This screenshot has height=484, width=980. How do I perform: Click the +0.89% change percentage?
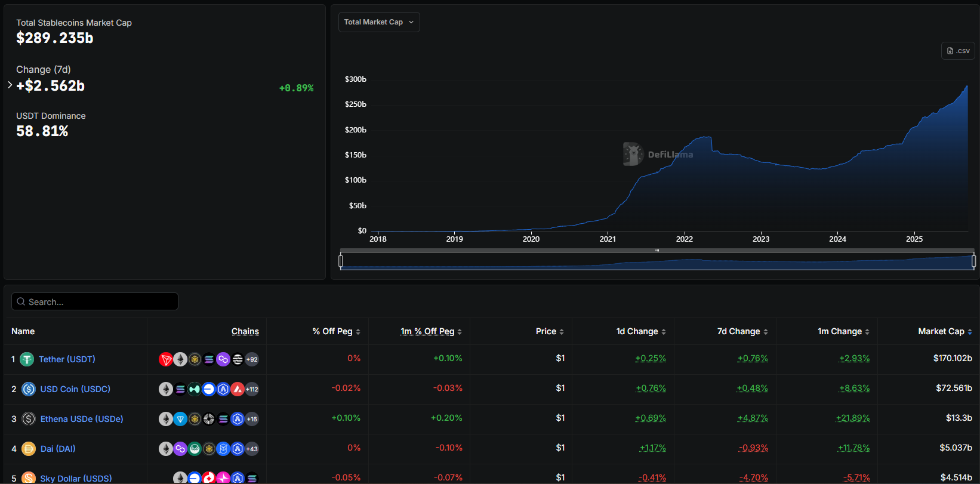coord(297,88)
